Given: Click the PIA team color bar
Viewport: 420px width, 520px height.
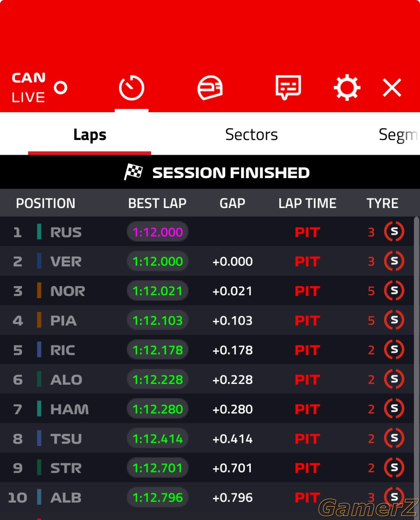Looking at the screenshot, I should pyautogui.click(x=39, y=320).
